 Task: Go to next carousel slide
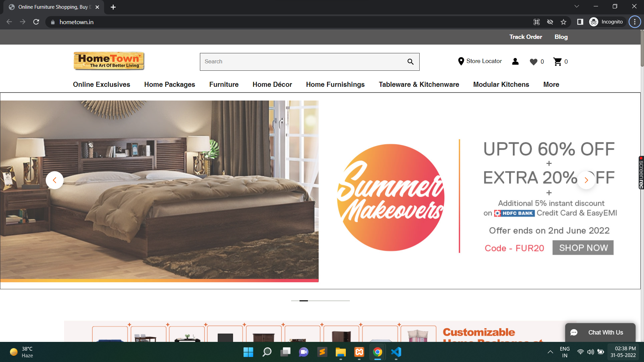pos(586,180)
